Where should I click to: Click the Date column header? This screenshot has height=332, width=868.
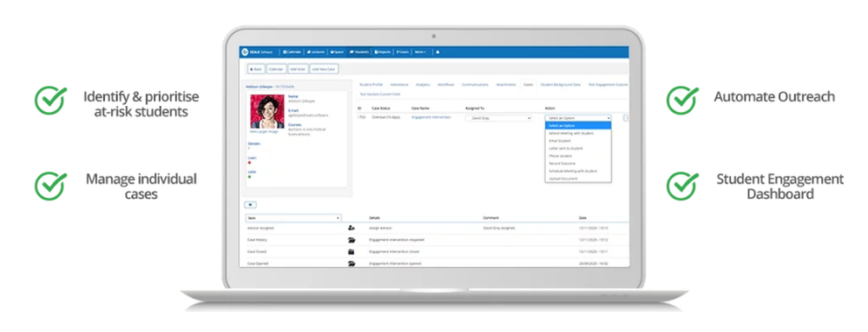[x=582, y=218]
